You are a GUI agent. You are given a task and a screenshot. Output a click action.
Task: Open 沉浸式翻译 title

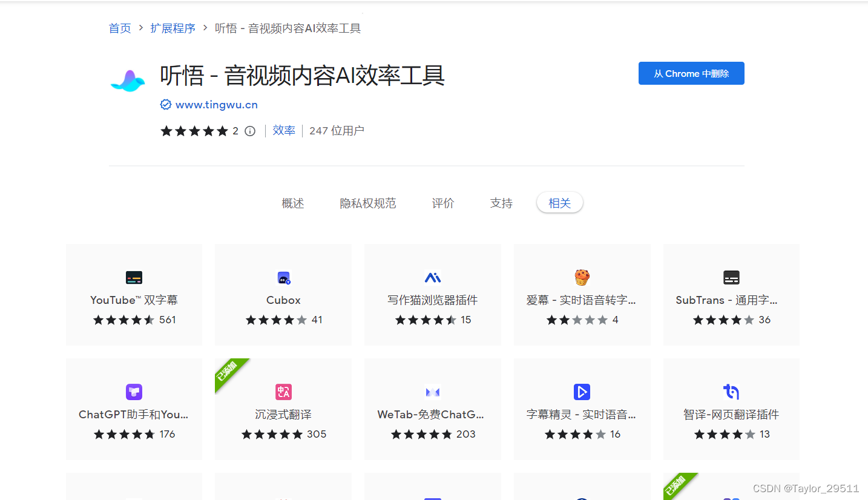283,415
